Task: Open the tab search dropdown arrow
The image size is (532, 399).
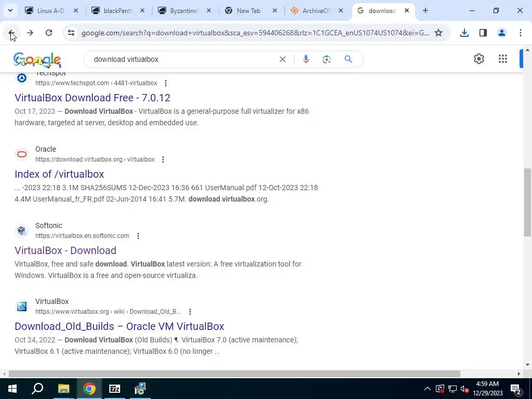Action: [x=10, y=10]
